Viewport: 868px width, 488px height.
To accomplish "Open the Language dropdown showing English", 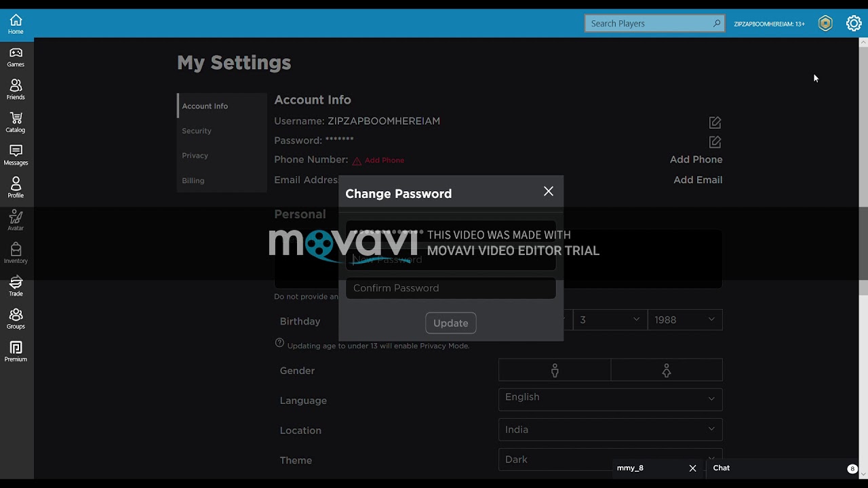I will (610, 399).
